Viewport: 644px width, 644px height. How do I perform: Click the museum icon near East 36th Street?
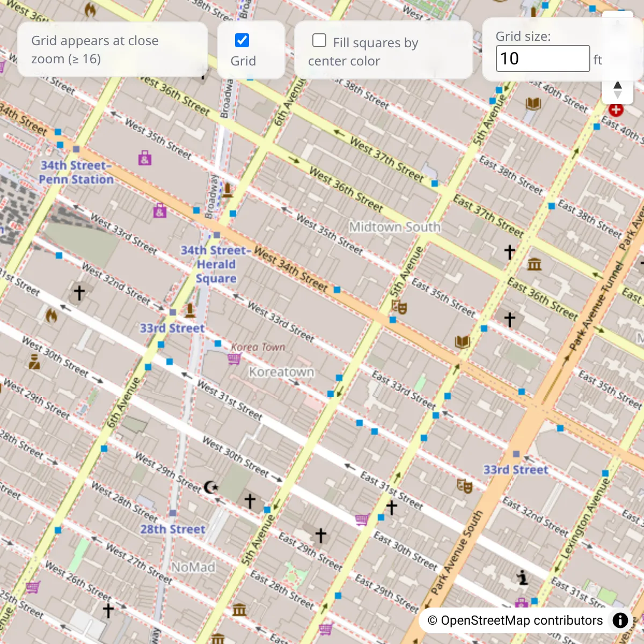point(535,264)
